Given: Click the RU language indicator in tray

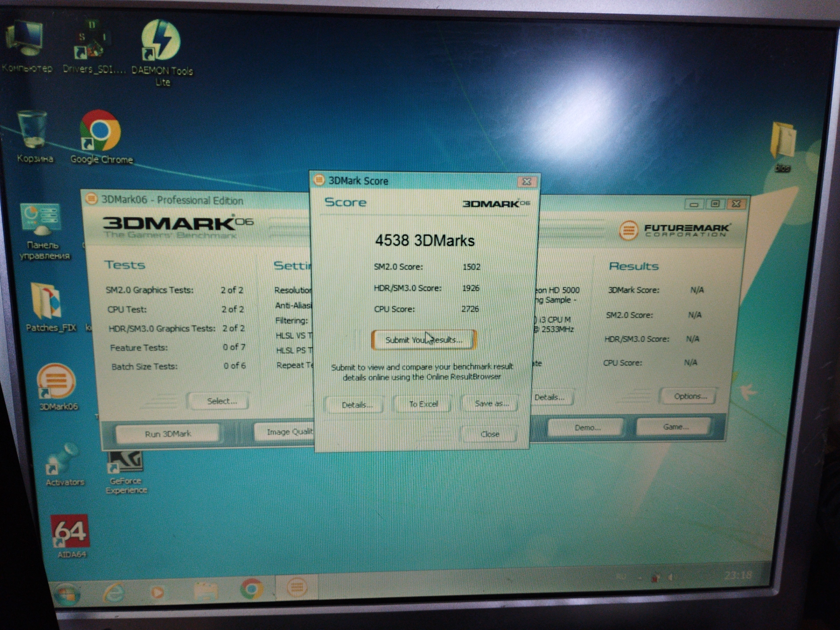Looking at the screenshot, I should tap(621, 577).
